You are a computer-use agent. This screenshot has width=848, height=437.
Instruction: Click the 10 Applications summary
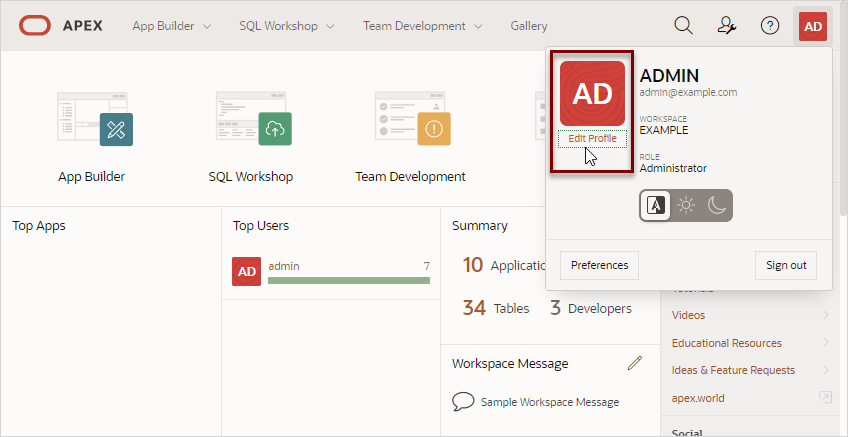(504, 265)
